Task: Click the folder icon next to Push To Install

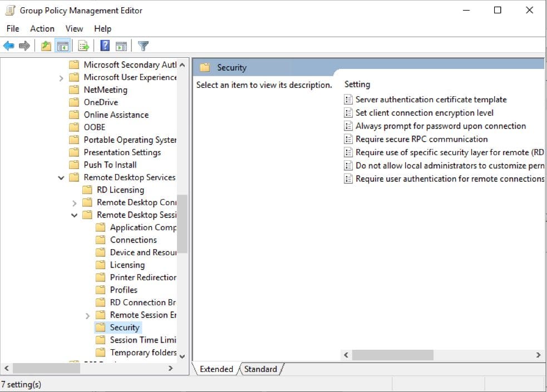Action: [74, 165]
